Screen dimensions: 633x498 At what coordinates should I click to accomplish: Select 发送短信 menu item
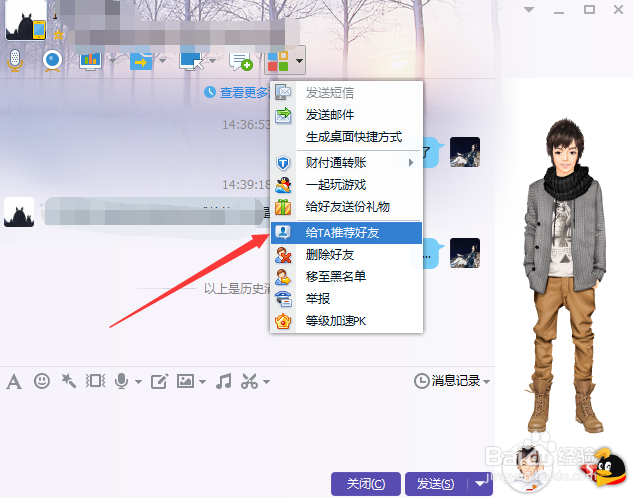(346, 92)
